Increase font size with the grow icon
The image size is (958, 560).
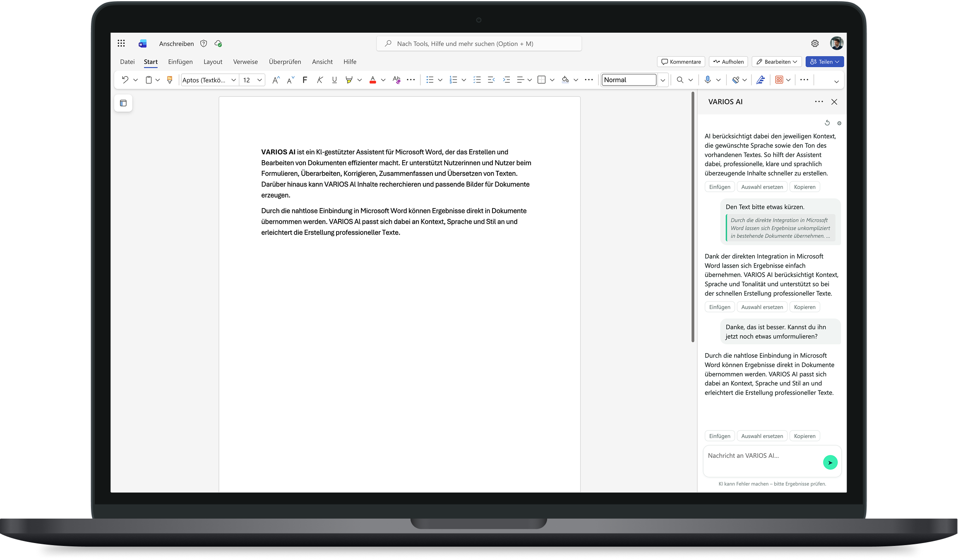276,80
